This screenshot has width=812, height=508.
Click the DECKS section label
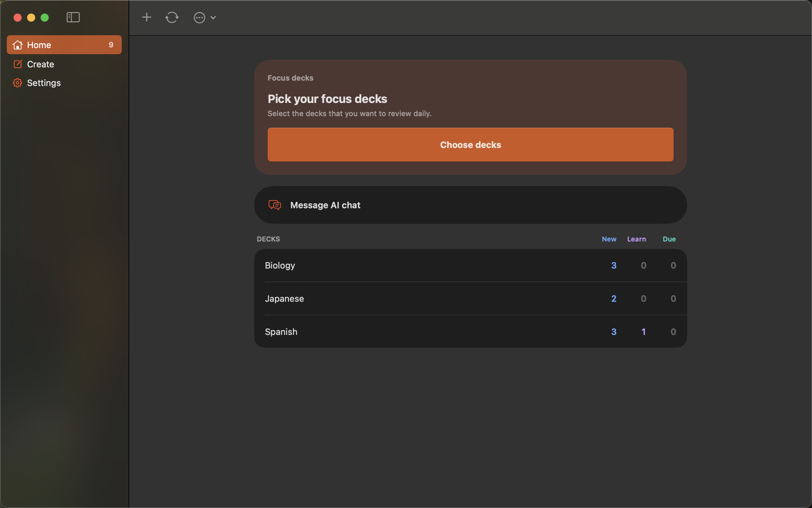pos(268,239)
